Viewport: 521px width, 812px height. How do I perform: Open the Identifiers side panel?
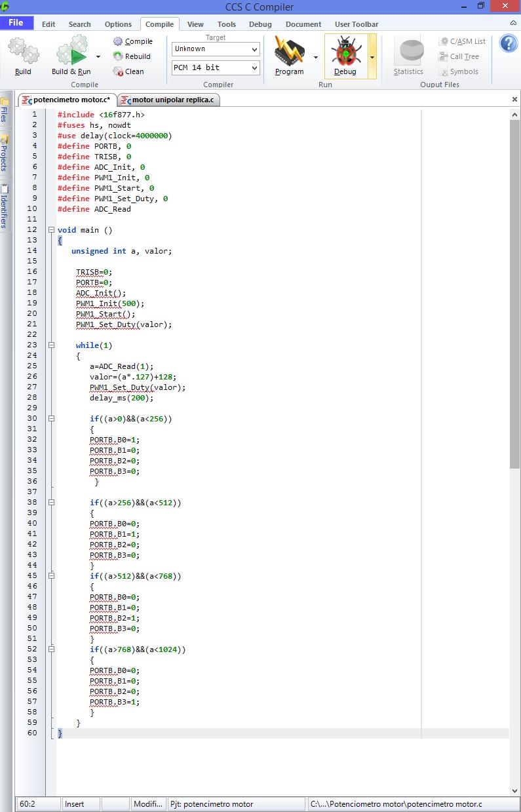(x=4, y=206)
